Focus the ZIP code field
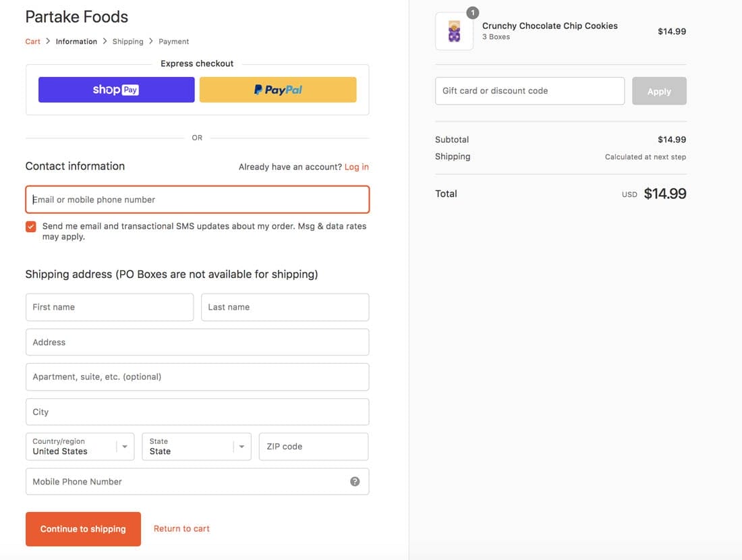Image resolution: width=742 pixels, height=560 pixels. pyautogui.click(x=314, y=447)
